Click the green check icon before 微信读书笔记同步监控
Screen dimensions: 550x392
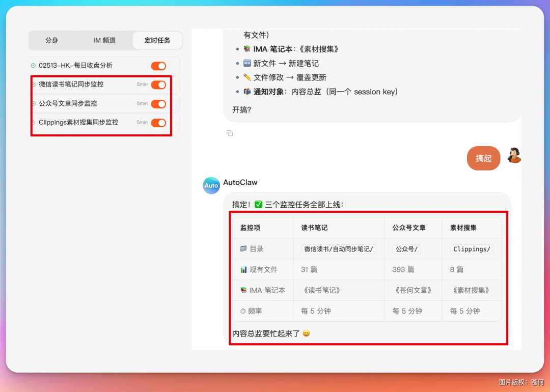[33, 84]
